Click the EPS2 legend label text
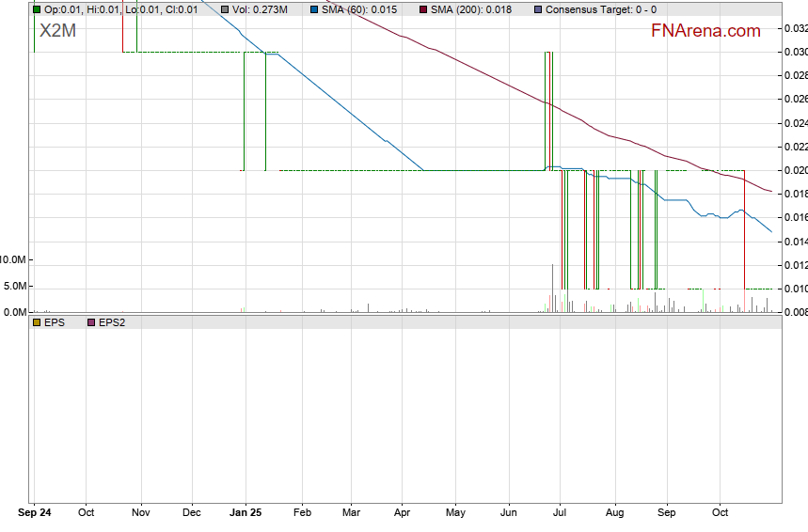Viewport: 808px width, 532px height. (x=112, y=322)
